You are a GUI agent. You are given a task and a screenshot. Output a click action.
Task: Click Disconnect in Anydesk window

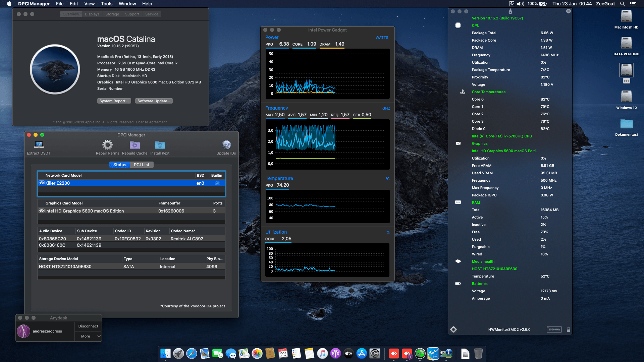[x=88, y=326]
